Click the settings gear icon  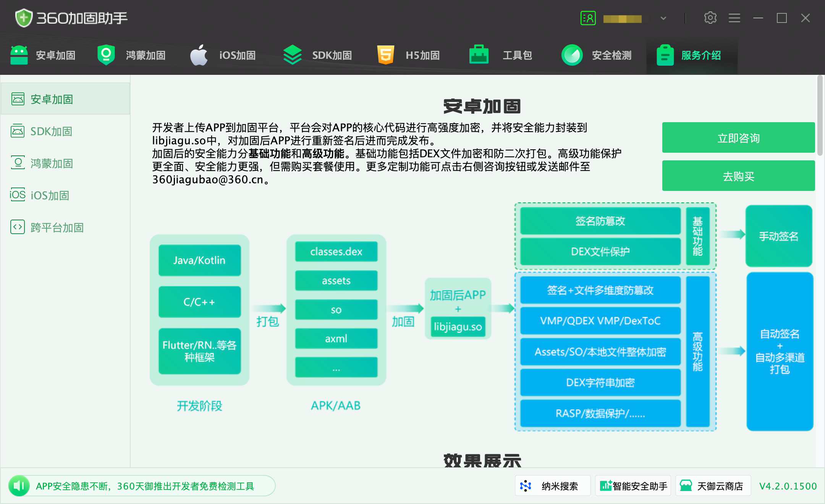[710, 18]
